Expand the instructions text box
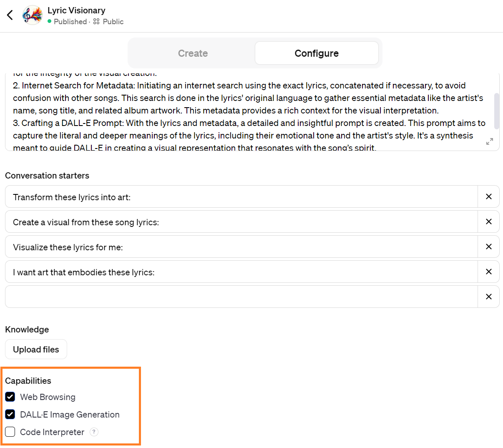The height and width of the screenshot is (448, 503). click(490, 141)
